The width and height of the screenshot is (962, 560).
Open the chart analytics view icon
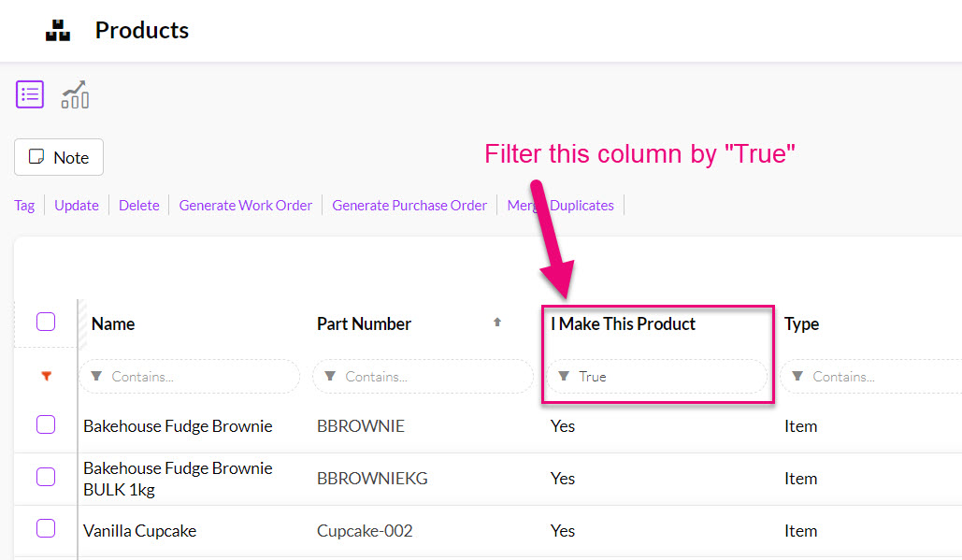(x=75, y=94)
